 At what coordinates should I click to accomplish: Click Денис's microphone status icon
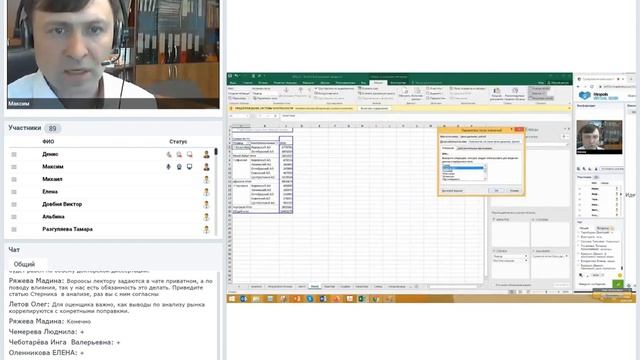point(169,154)
